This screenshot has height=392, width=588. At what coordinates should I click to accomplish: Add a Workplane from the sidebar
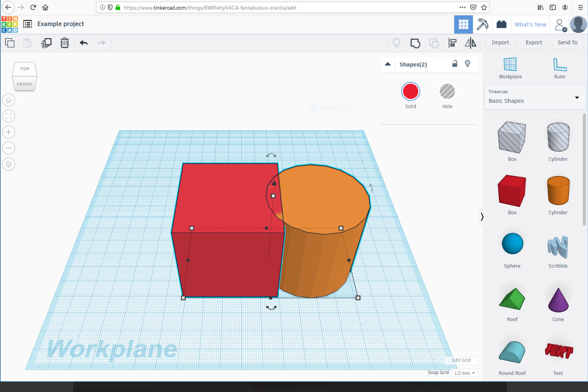pyautogui.click(x=510, y=69)
